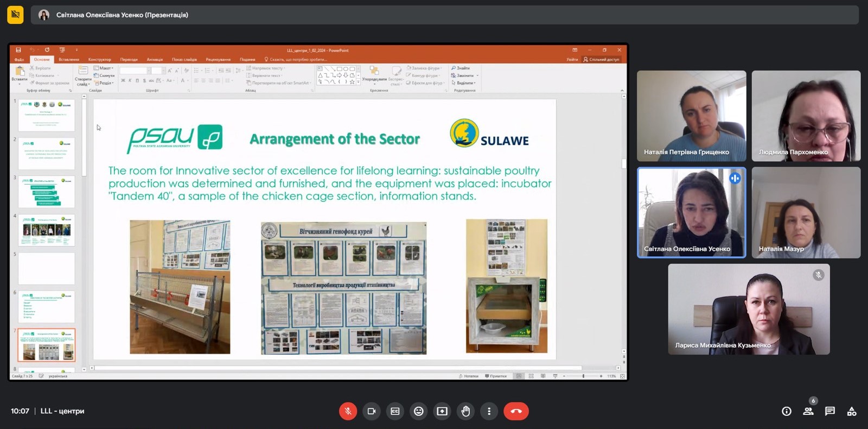Image resolution: width=868 pixels, height=429 pixels.
Task: Collapse the PowerPoint ribbon chevron
Action: coord(622,91)
